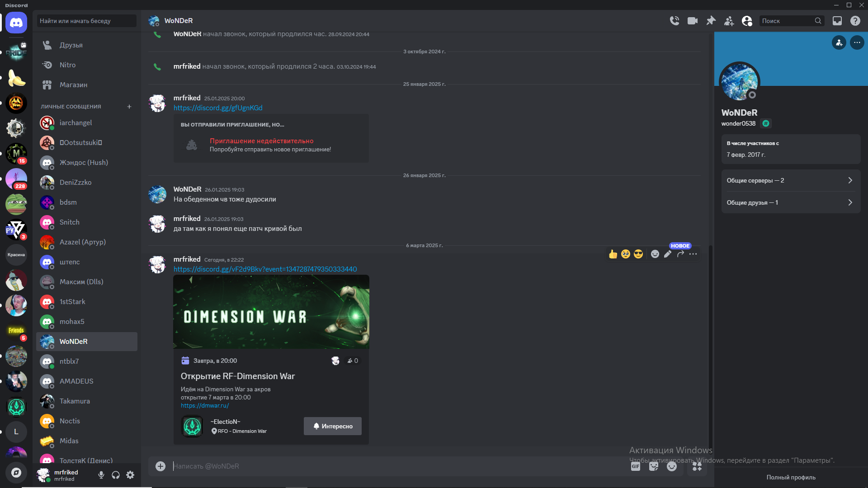Toggle microphone mute

(101, 475)
